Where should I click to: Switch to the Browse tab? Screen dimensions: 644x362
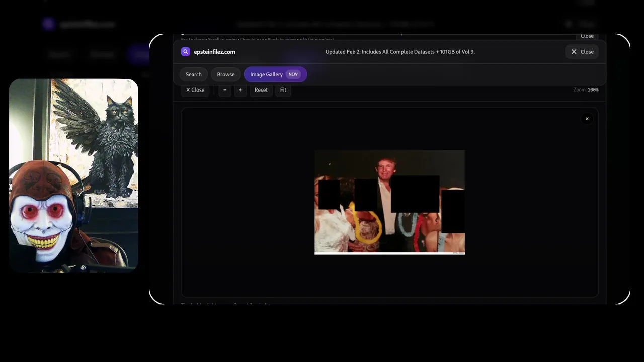point(226,74)
